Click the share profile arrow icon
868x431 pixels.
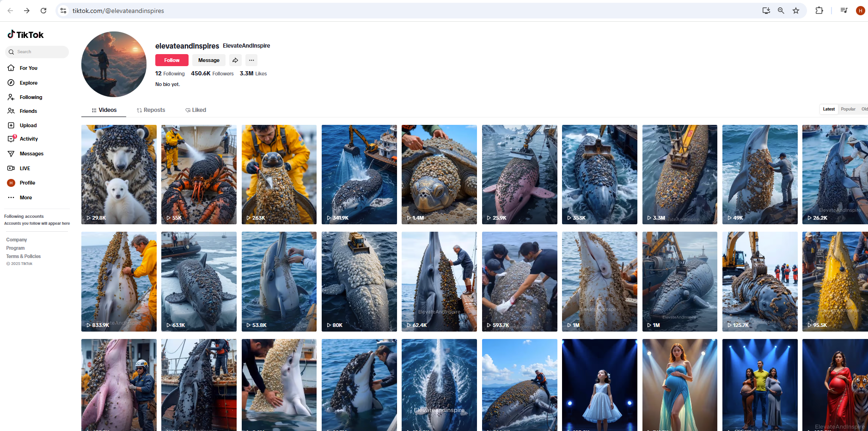(x=235, y=60)
